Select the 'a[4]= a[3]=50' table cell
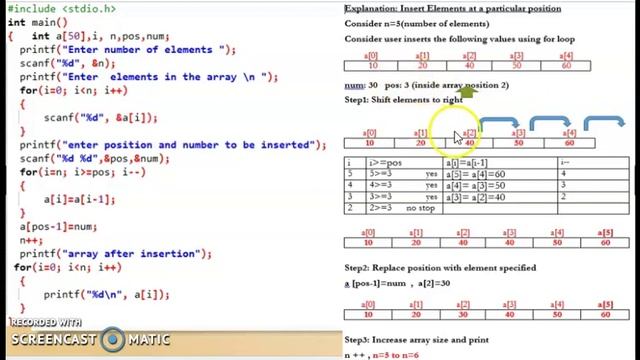The width and height of the screenshot is (640, 360). point(500,186)
